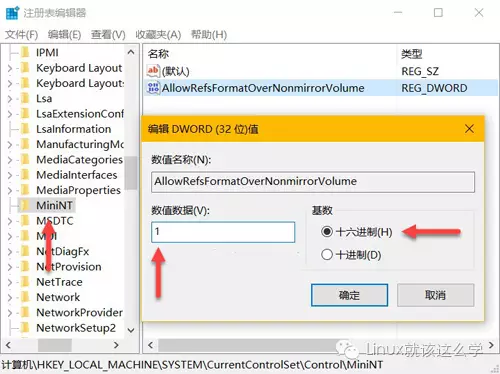Click the NetworkSetup2 folder icon

[25, 328]
